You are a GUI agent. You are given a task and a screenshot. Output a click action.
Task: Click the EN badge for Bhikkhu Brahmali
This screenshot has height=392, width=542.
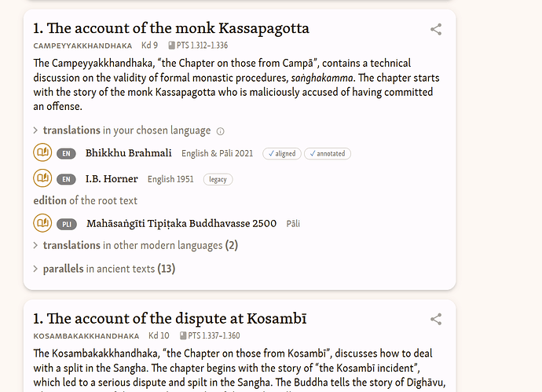[x=66, y=153]
